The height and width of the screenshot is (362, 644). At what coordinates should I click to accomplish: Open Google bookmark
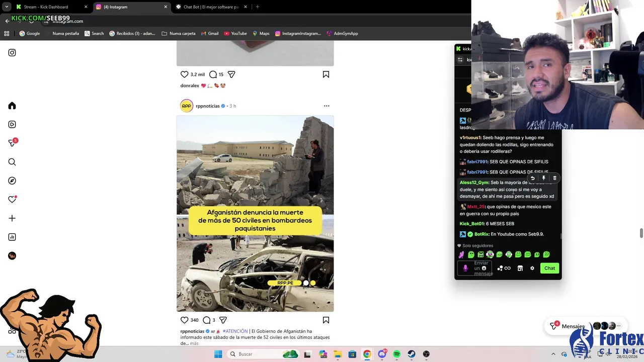30,34
